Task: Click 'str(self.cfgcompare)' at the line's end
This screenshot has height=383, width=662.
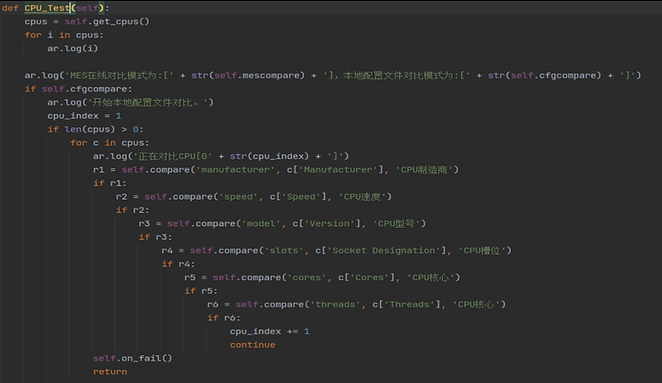Action: (544, 76)
